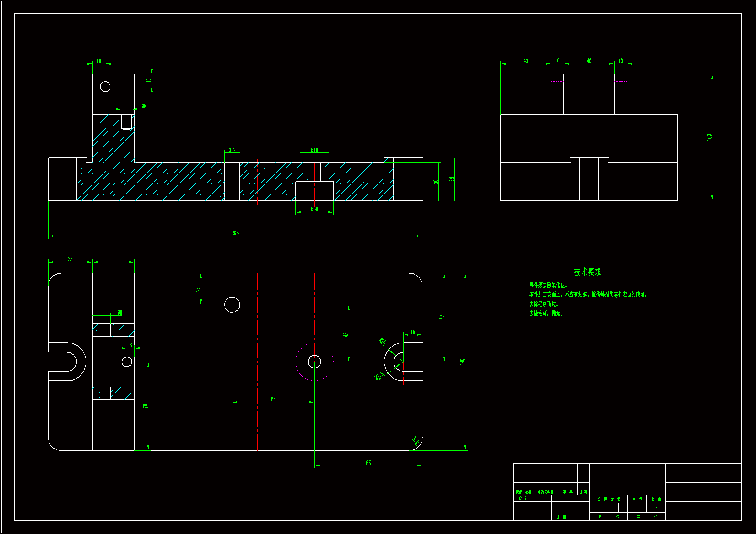Select the 更改文件名 header cell
756x534 pixels.
point(545,492)
